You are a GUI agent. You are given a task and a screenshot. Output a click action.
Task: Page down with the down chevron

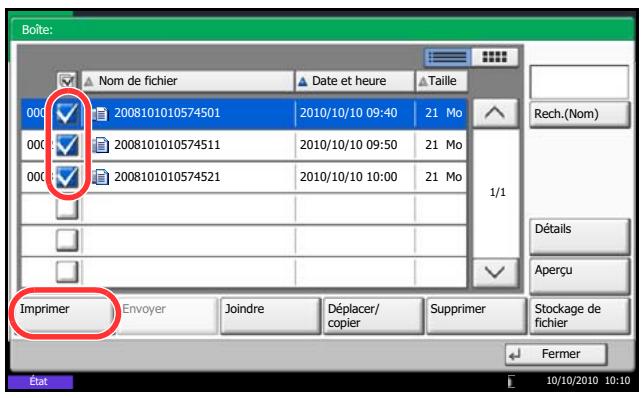pyautogui.click(x=495, y=272)
